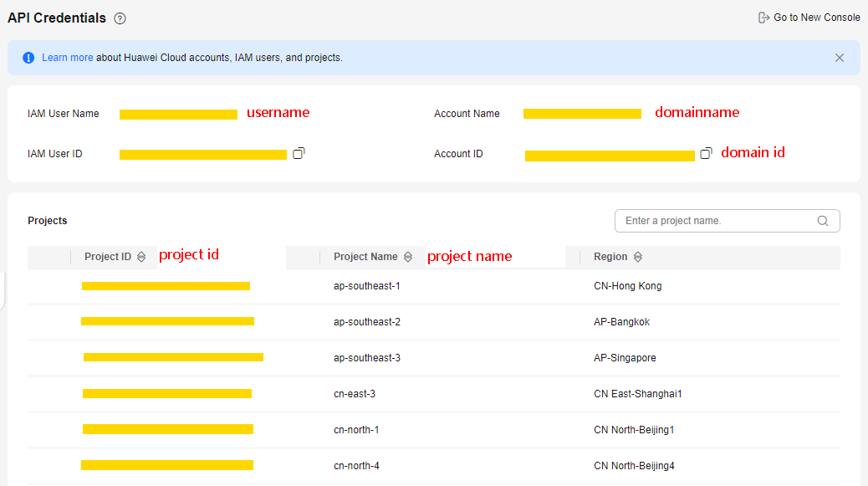
Task: Sort table by Region
Action: [638, 257]
